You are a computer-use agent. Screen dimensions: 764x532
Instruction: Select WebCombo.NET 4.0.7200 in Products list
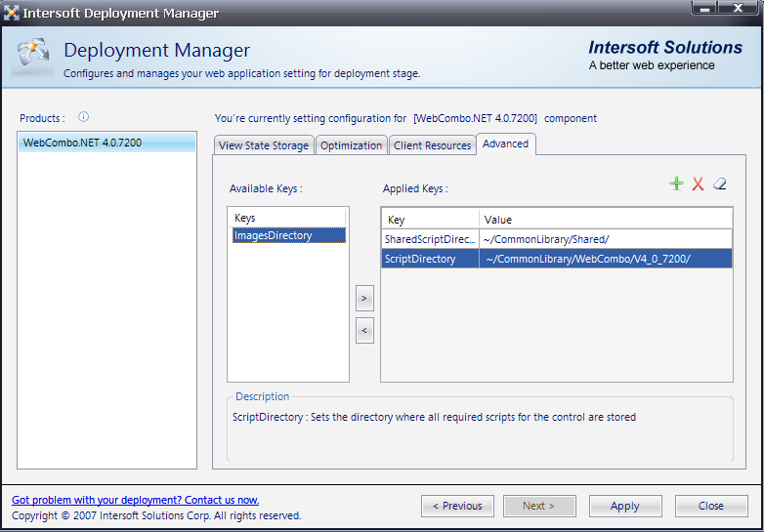coord(83,143)
